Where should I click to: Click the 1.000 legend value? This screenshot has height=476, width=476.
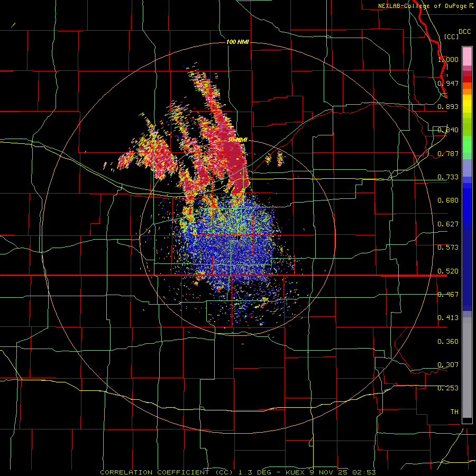tap(448, 59)
